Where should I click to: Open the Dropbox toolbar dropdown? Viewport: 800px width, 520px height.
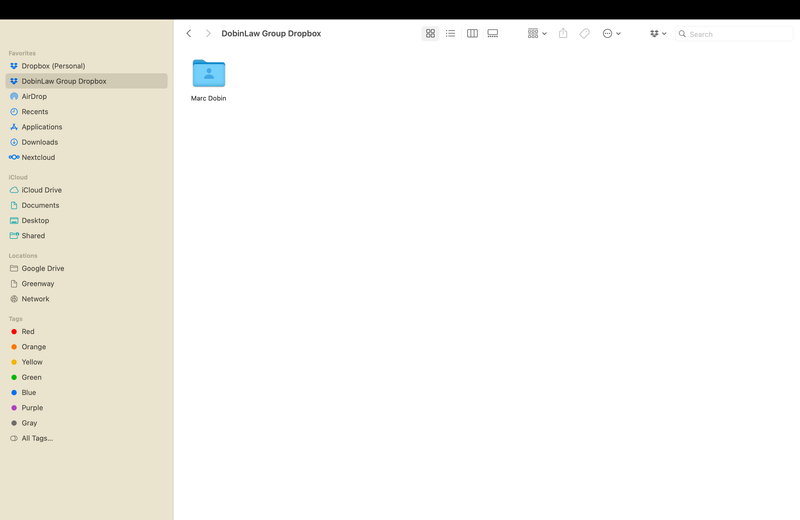[x=658, y=33]
